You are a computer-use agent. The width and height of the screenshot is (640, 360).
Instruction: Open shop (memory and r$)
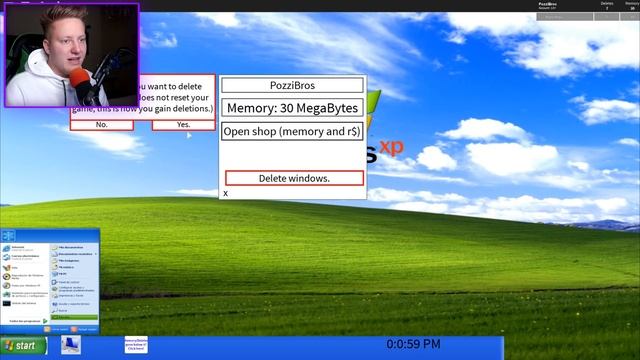pos(292,131)
